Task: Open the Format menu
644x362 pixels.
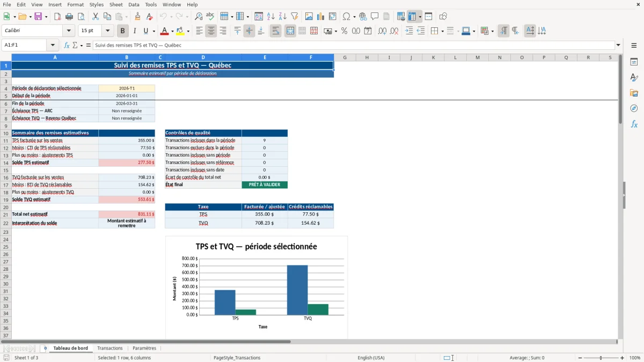Action: tap(75, 4)
